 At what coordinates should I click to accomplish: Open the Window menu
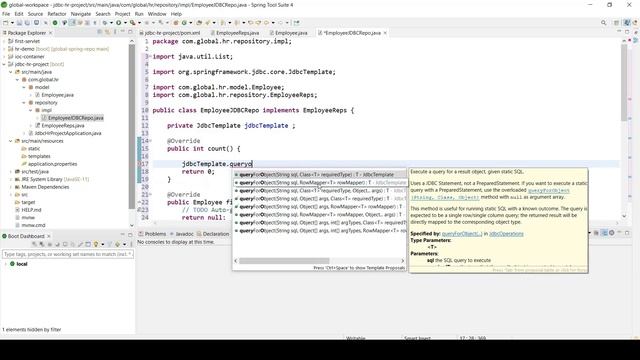coord(157,14)
